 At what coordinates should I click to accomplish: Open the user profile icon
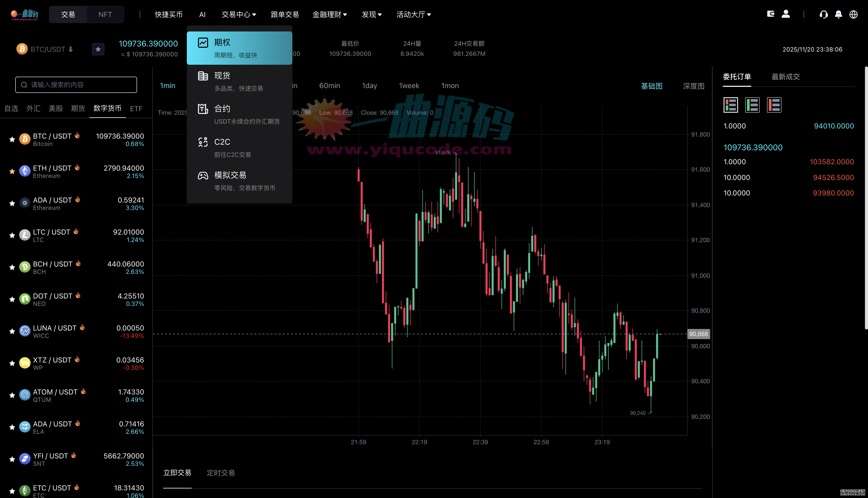(x=786, y=14)
